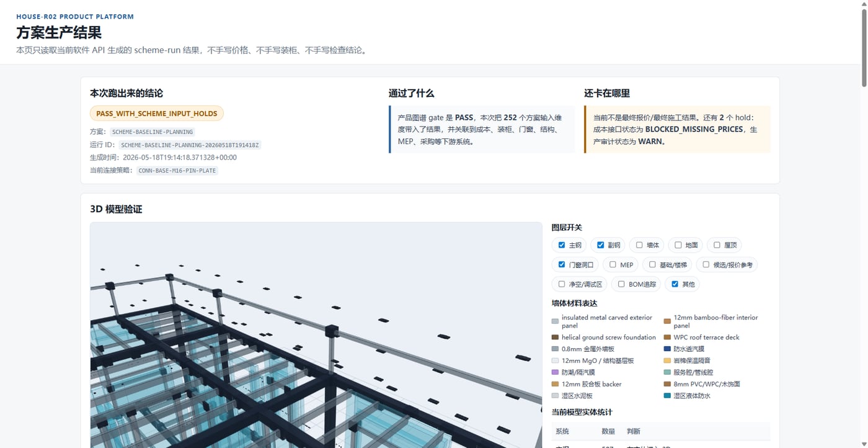Viewport: 868px width, 448px height.
Task: Click the 判断 table column header
Action: coord(634,431)
